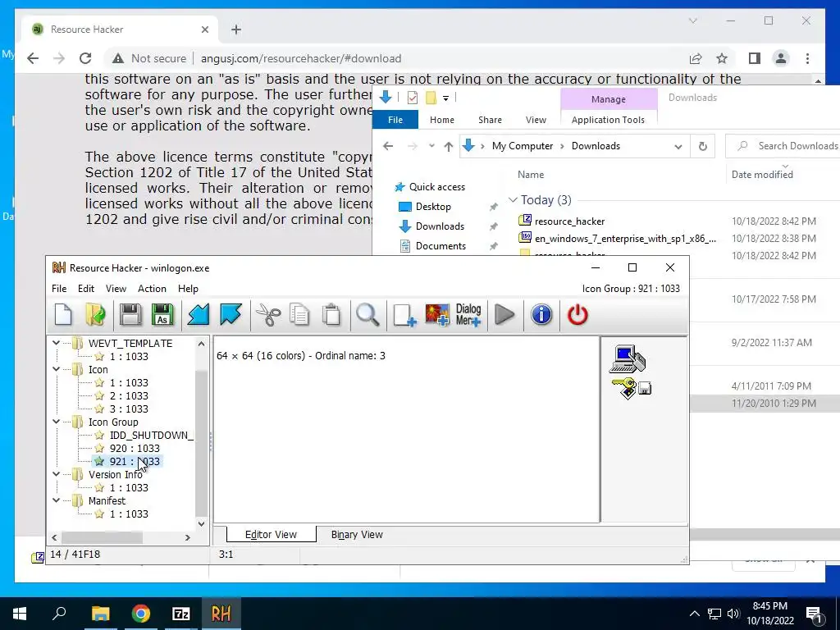Open the Edit menu in Resource Hacker
The width and height of the screenshot is (840, 630).
tap(85, 288)
